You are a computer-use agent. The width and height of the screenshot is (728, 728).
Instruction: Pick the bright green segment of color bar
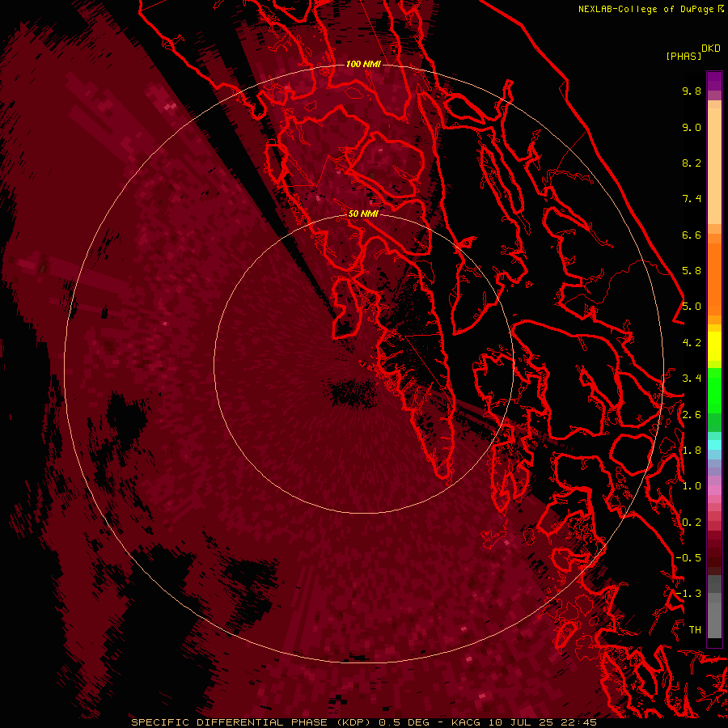pos(714,391)
